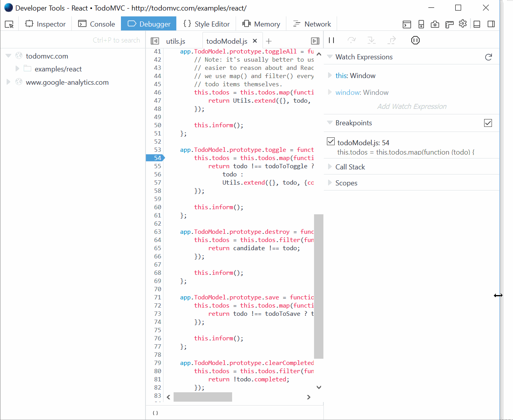Toggle pause on exceptions
This screenshot has width=513, height=420.
[x=415, y=40]
